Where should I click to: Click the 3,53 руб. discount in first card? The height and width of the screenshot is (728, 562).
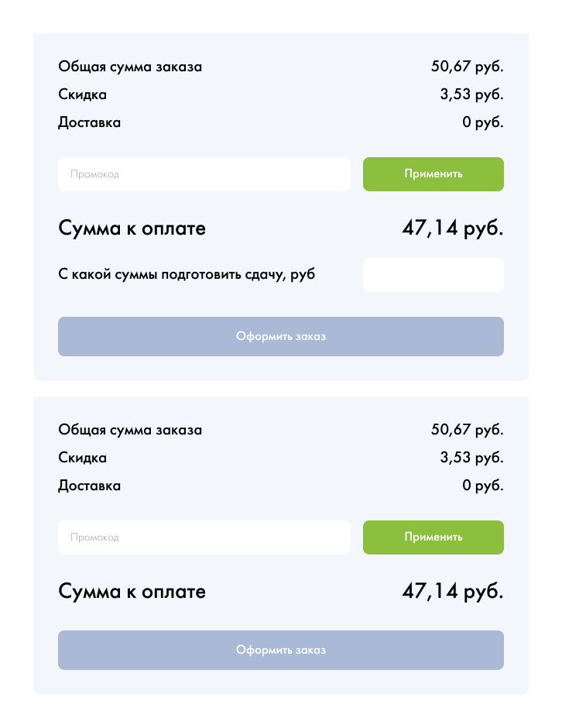[x=471, y=94]
